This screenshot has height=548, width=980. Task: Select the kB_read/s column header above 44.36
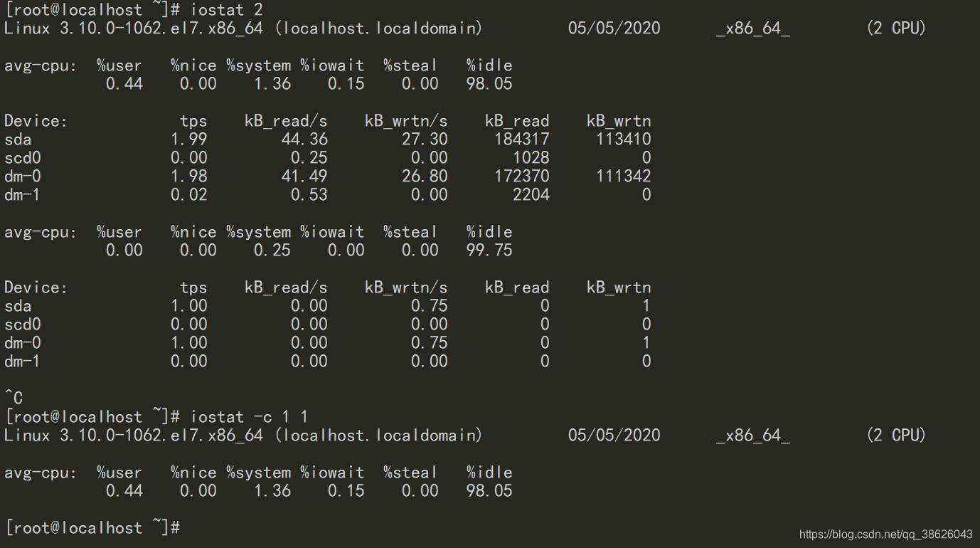pos(286,121)
